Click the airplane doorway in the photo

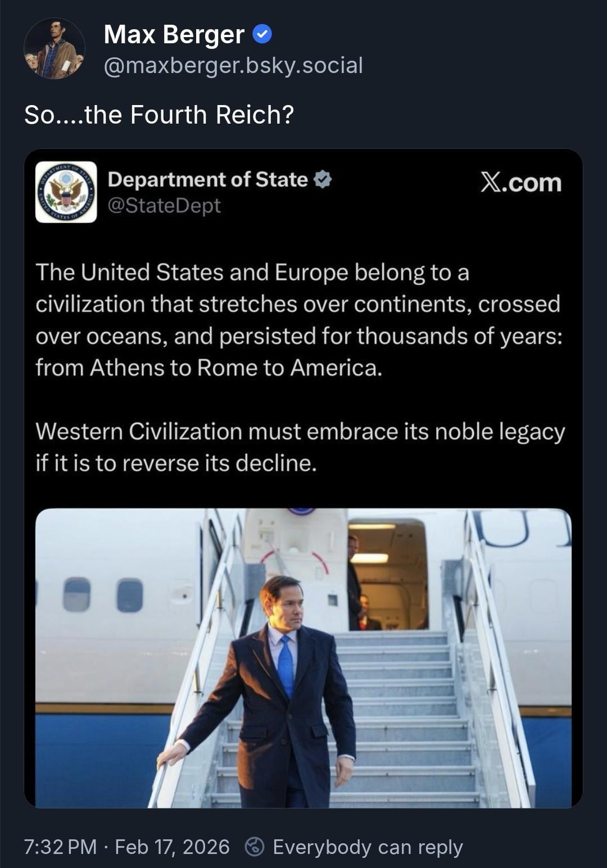387,574
